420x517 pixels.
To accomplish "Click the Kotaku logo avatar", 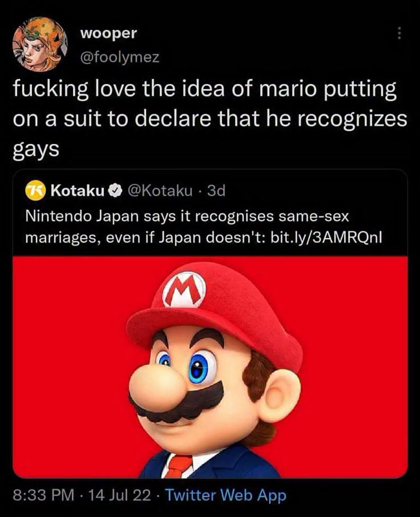I will pos(35,190).
